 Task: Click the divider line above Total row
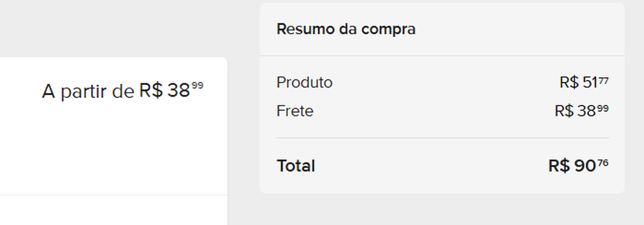[442, 138]
